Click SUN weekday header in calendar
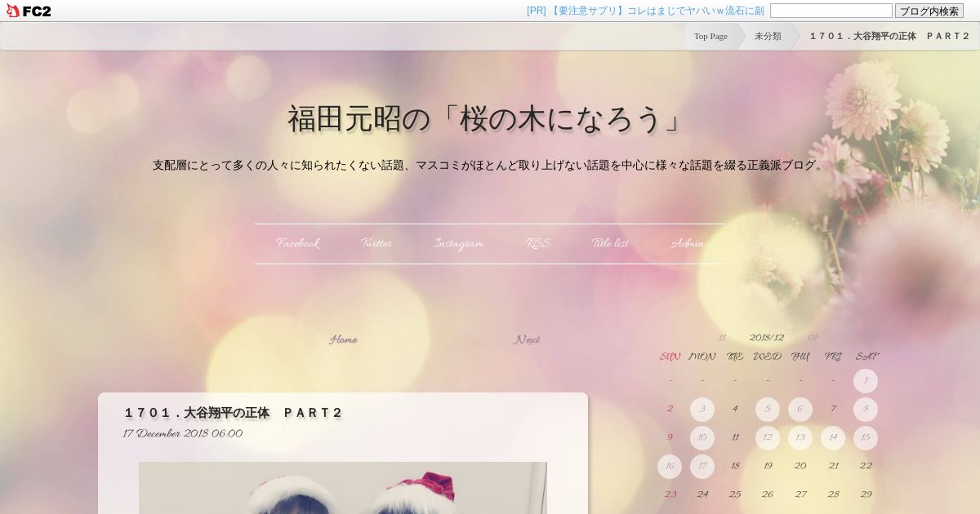 coord(670,357)
